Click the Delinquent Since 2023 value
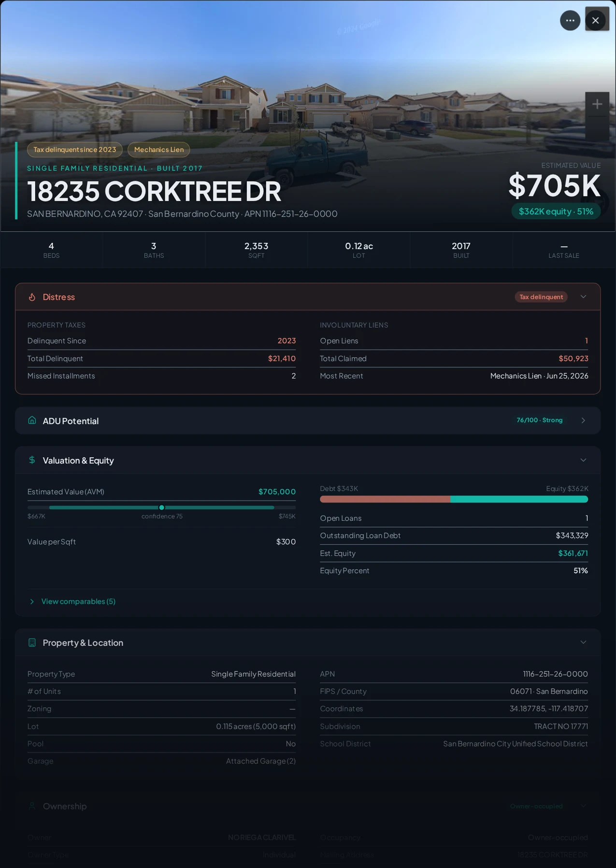 [x=287, y=341]
